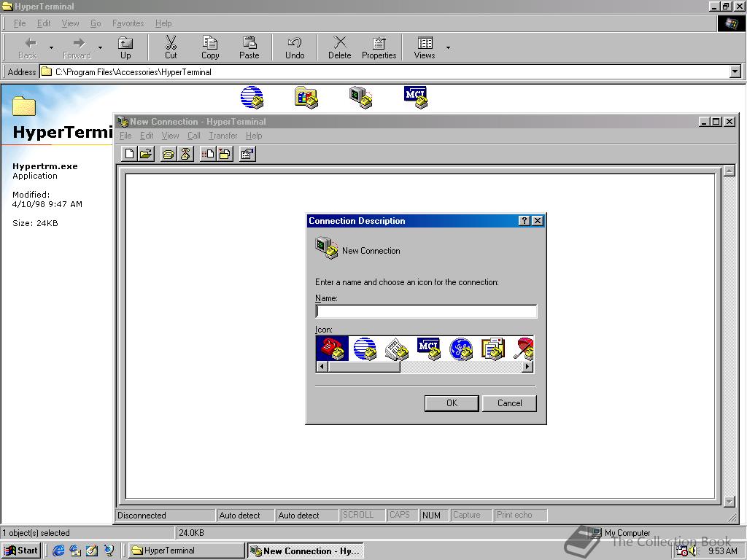The height and width of the screenshot is (560, 747).
Task: Click the Back arrow in Explorer toolbar
Action: coord(28,47)
